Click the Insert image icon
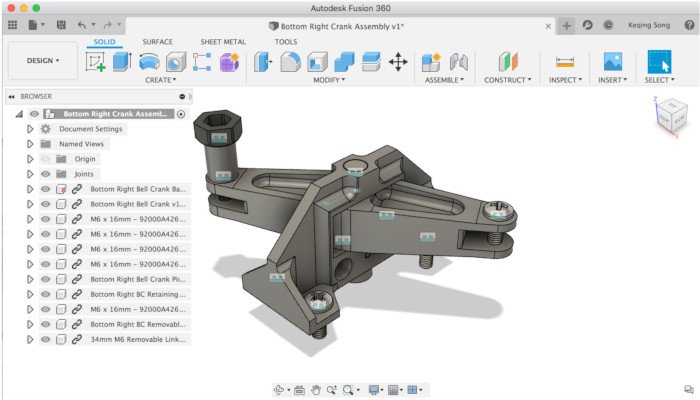 [x=613, y=61]
